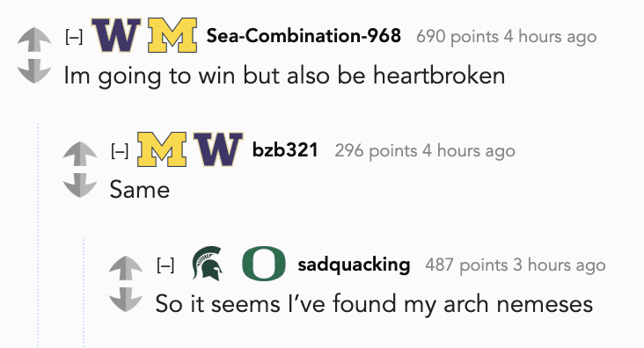The image size is (644, 348).
Task: Click the Michigan State Spartan helmet flair
Action: (208, 264)
